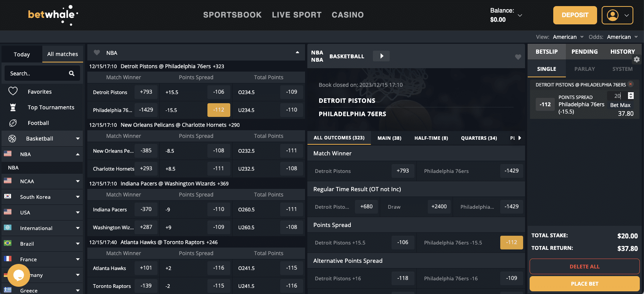Viewport: 644px width, 294px height.
Task: Expand the South Korea sidebar group
Action: [x=78, y=197]
